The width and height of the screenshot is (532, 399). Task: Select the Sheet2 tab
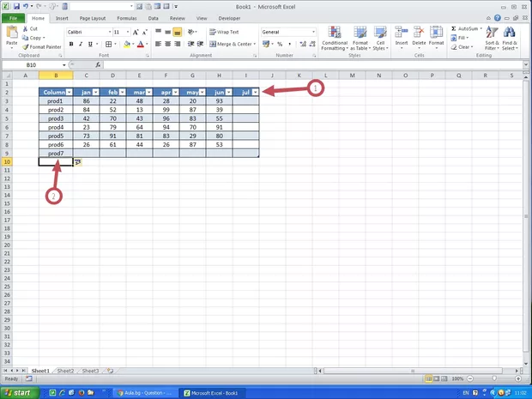pos(65,371)
